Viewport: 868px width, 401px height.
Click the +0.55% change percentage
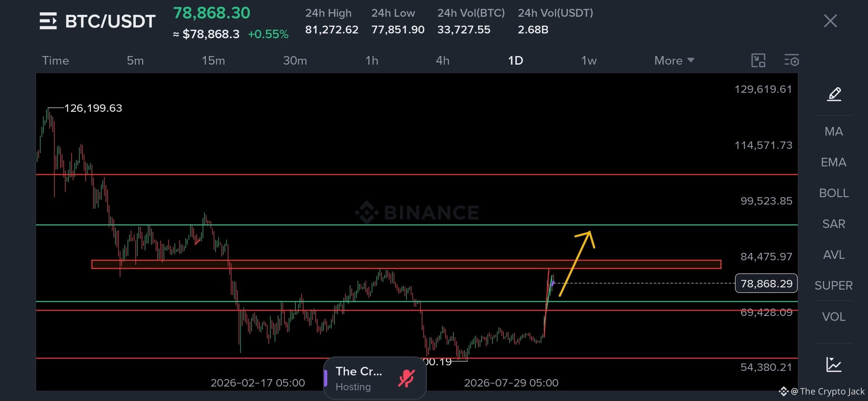[x=268, y=34]
